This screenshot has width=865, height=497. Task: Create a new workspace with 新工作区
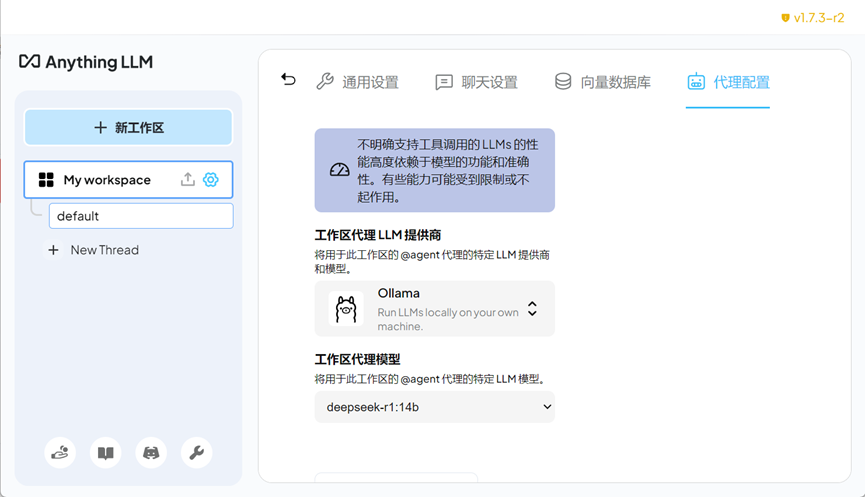pyautogui.click(x=129, y=127)
